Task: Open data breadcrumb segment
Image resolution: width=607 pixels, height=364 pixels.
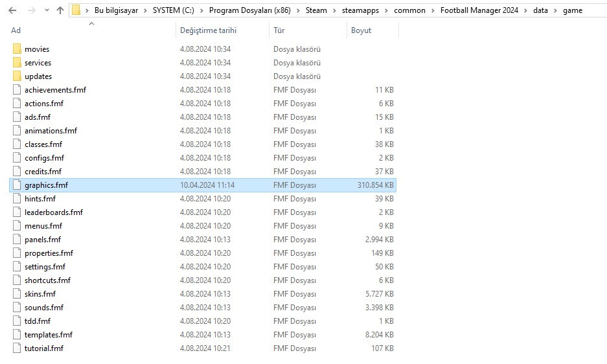Action: 540,10
